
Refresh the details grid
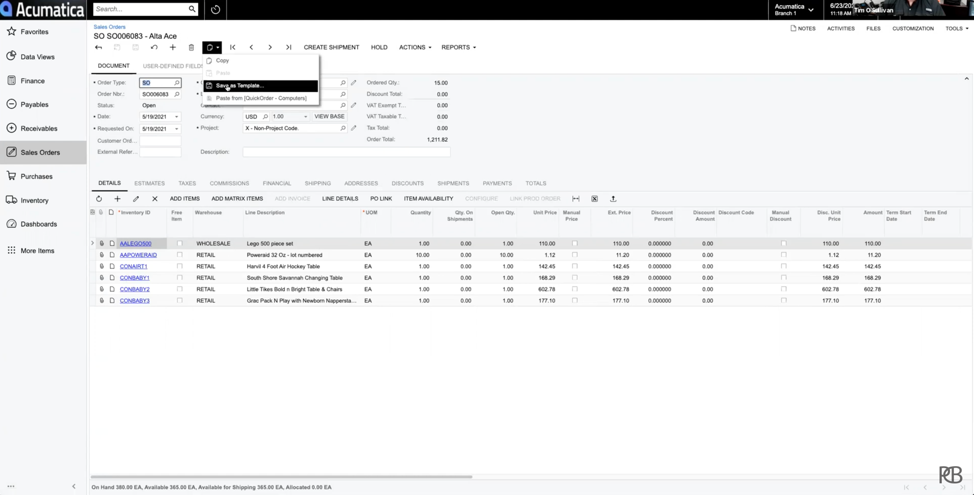click(x=99, y=199)
